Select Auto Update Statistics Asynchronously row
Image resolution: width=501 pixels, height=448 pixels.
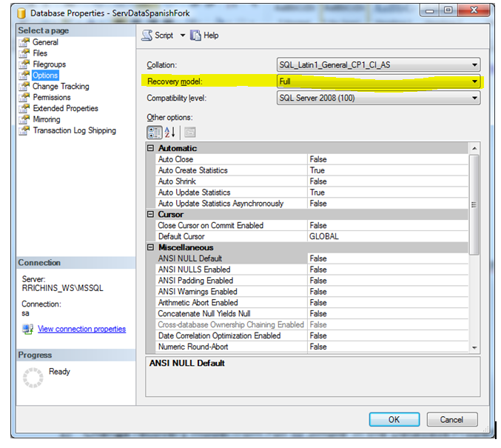point(312,204)
